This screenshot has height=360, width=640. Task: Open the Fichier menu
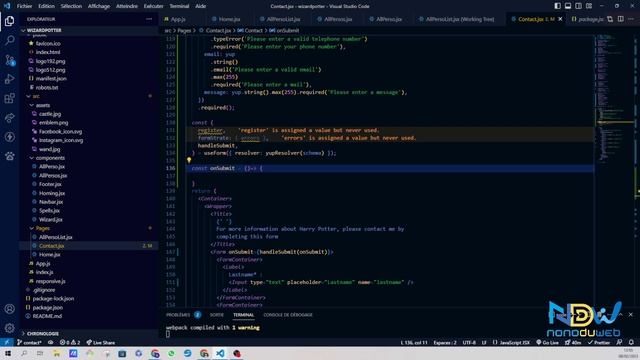tap(24, 6)
